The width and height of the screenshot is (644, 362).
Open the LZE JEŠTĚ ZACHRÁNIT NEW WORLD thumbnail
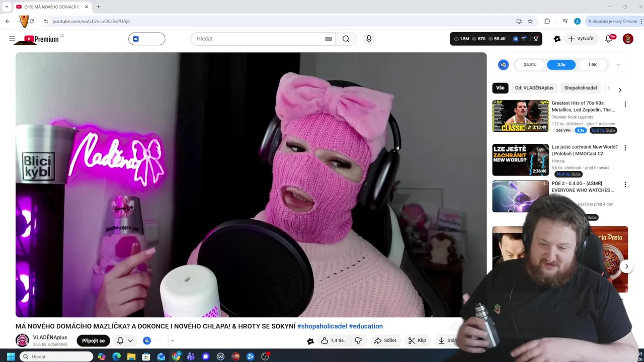pyautogui.click(x=520, y=160)
